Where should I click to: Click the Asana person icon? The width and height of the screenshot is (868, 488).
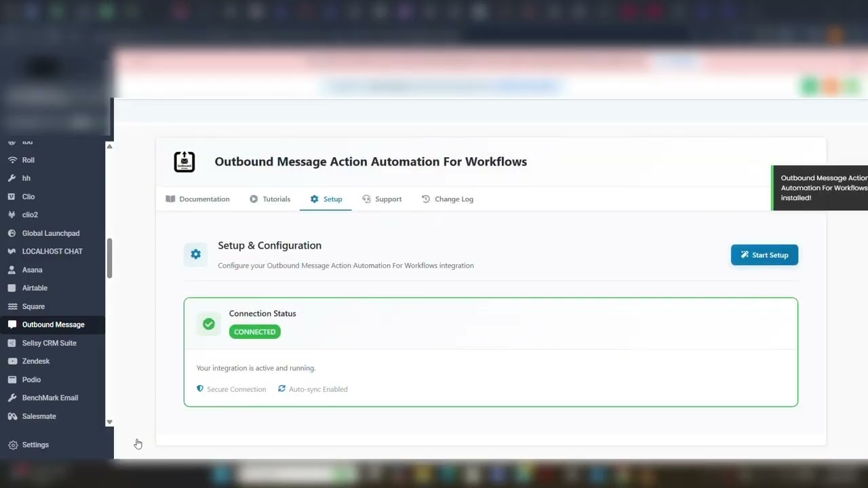click(12, 270)
